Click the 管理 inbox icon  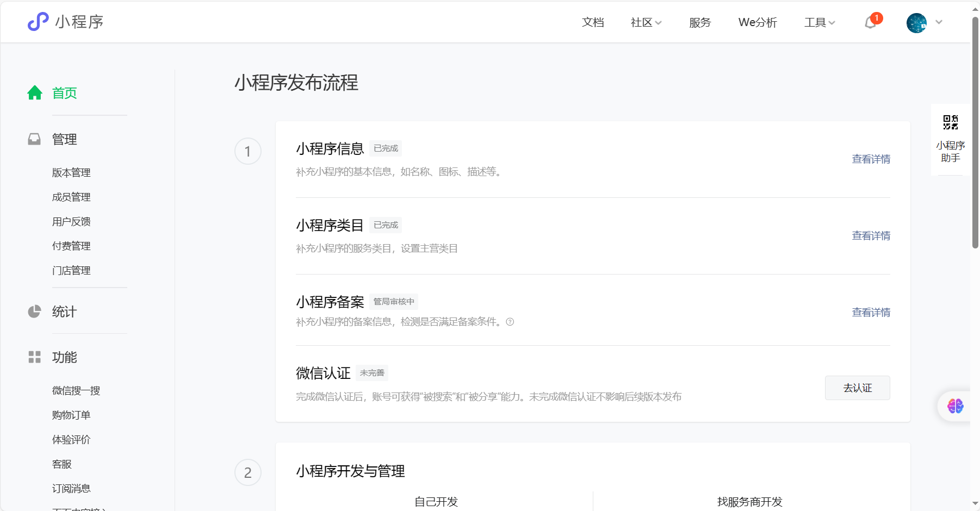pyautogui.click(x=34, y=139)
